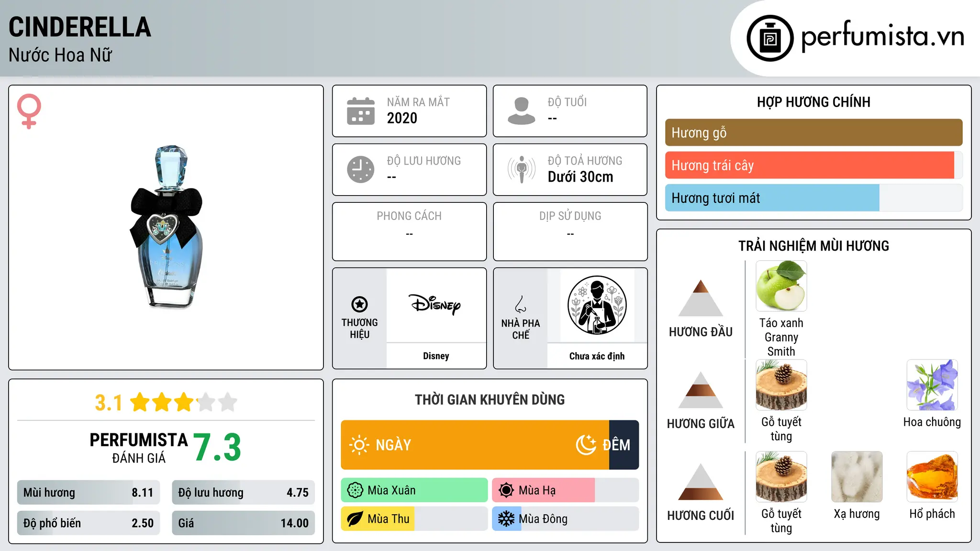Screen dimensions: 980x551
Task: Select the cedarwood image in HƯƠNG GIỮA row
Action: click(781, 385)
